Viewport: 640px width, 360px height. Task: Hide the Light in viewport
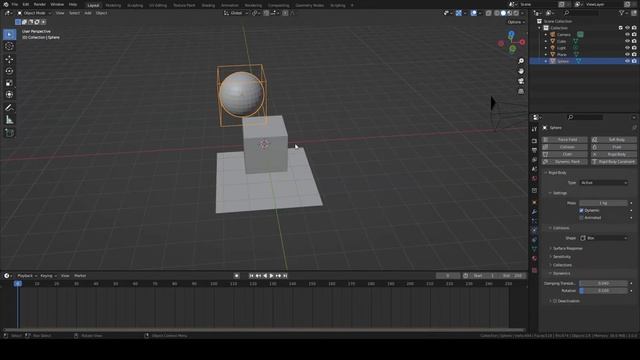tap(627, 48)
